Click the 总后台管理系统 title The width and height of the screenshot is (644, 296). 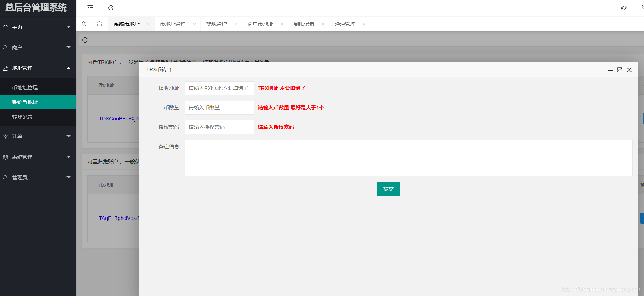(x=36, y=7)
